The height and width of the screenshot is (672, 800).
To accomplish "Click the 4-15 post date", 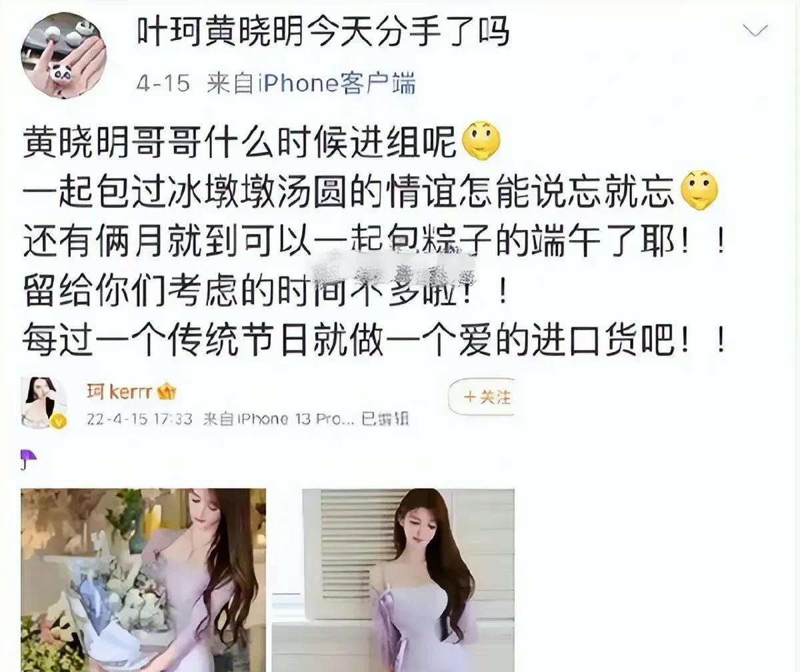I will pyautogui.click(x=163, y=84).
